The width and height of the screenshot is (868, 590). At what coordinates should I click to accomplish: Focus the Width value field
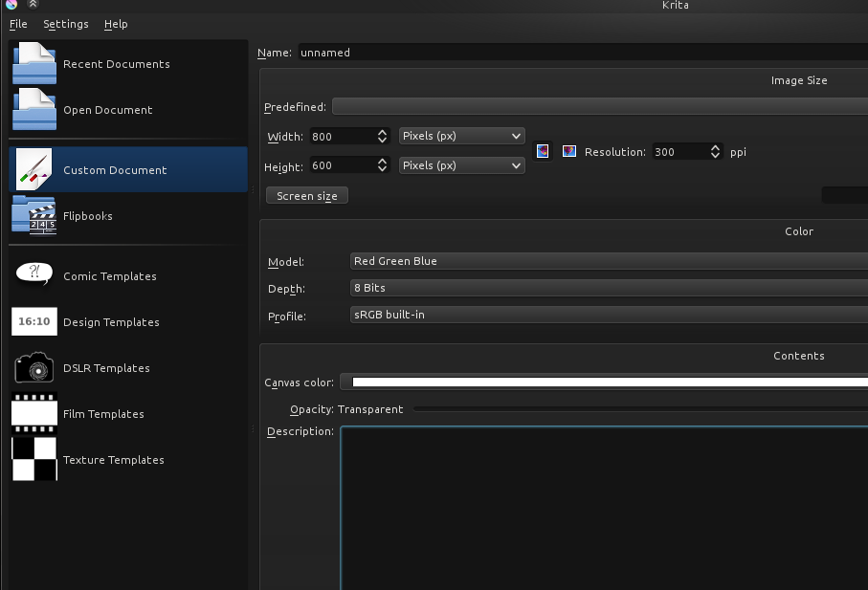coord(344,136)
